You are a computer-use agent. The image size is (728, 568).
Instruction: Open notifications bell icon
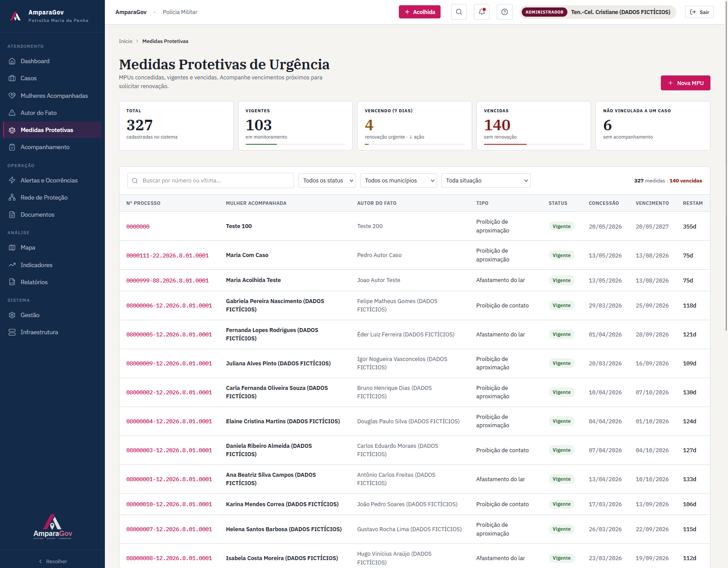[x=481, y=12]
